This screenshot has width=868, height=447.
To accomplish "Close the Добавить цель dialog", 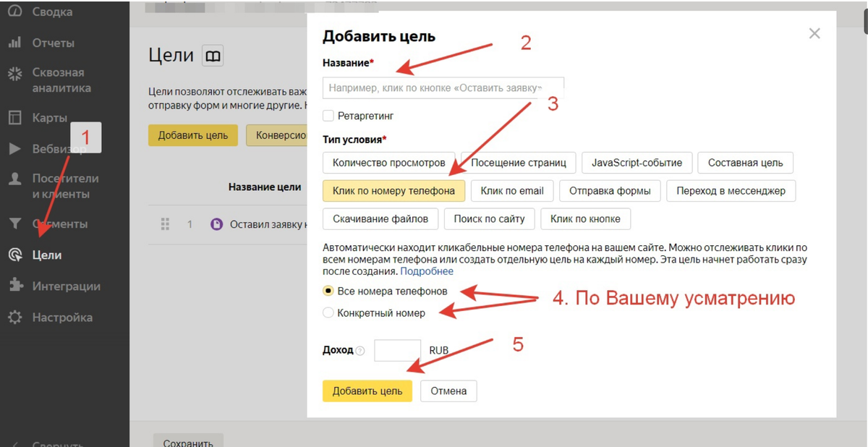I will click(x=814, y=33).
